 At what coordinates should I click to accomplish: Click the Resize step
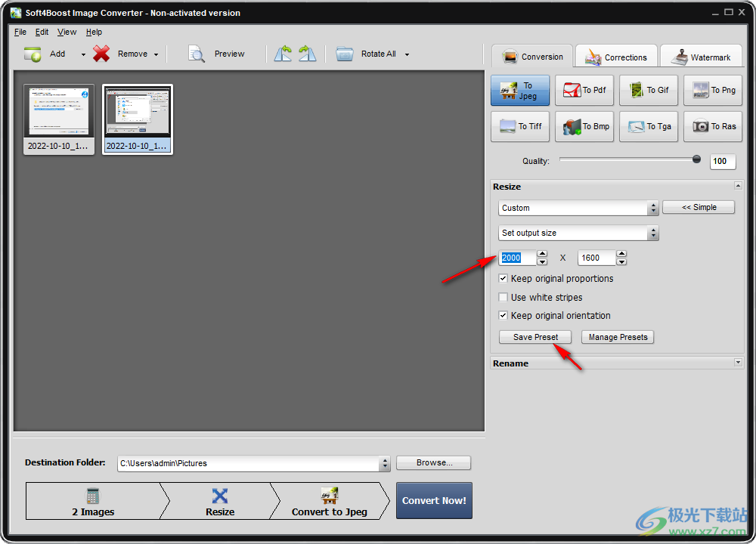[x=220, y=501]
